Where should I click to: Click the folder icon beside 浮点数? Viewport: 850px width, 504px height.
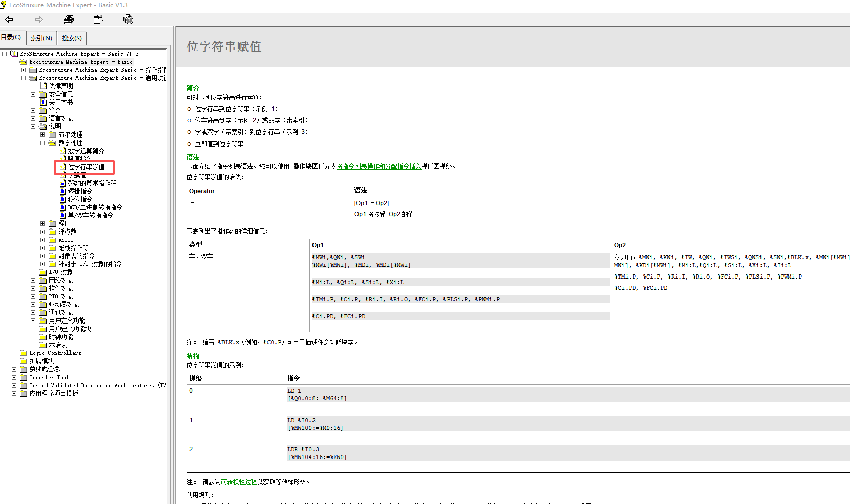[x=53, y=232]
